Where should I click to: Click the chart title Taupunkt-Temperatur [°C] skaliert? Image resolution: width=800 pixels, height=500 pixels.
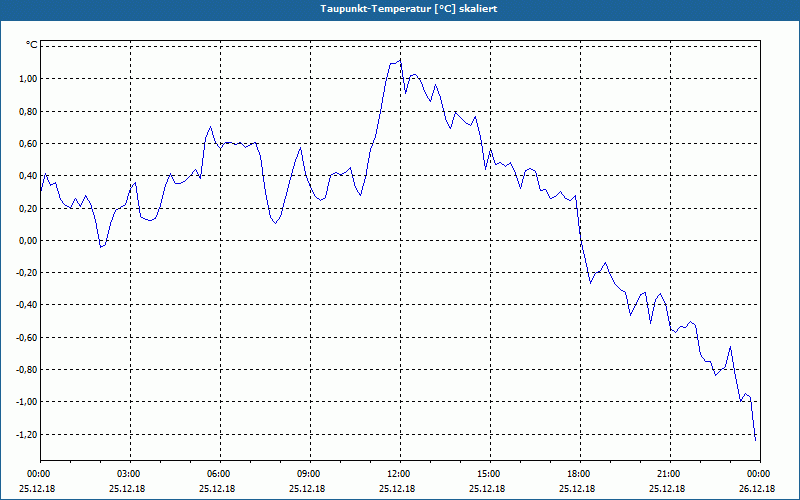(409, 9)
